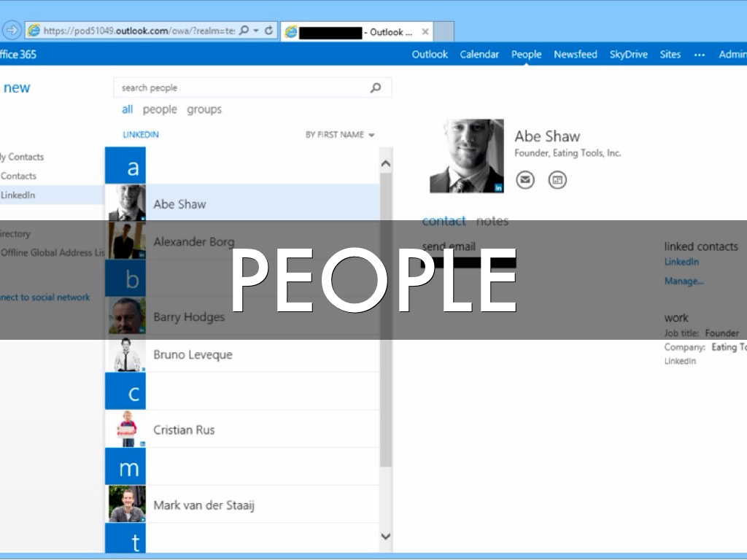Screen dimensions: 747x560
Task: Open the Calendar navigation item
Action: coord(479,55)
